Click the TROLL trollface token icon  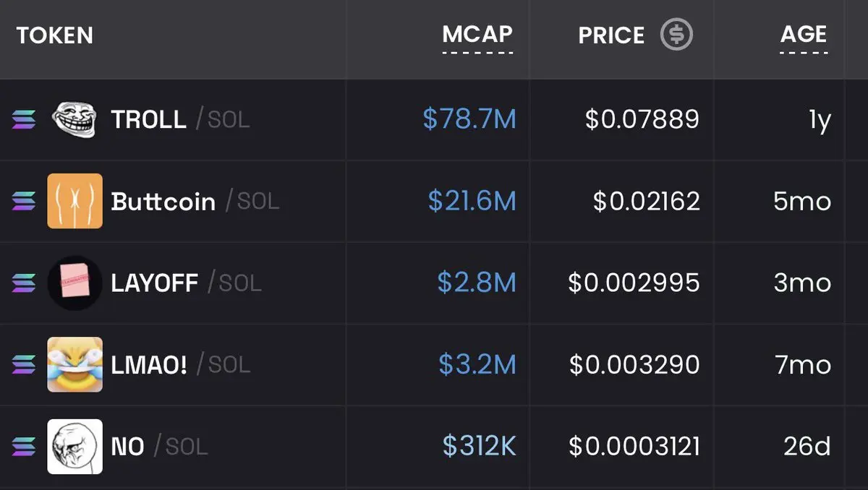click(75, 119)
